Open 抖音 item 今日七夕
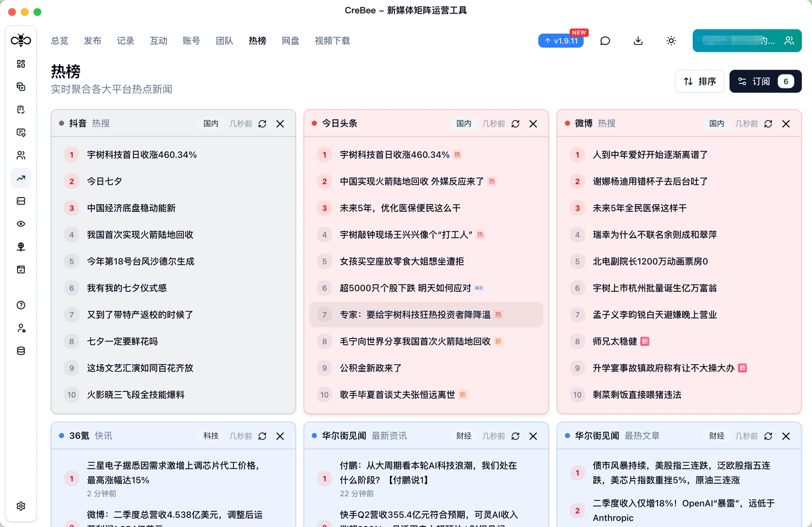The image size is (812, 527). (x=173, y=181)
